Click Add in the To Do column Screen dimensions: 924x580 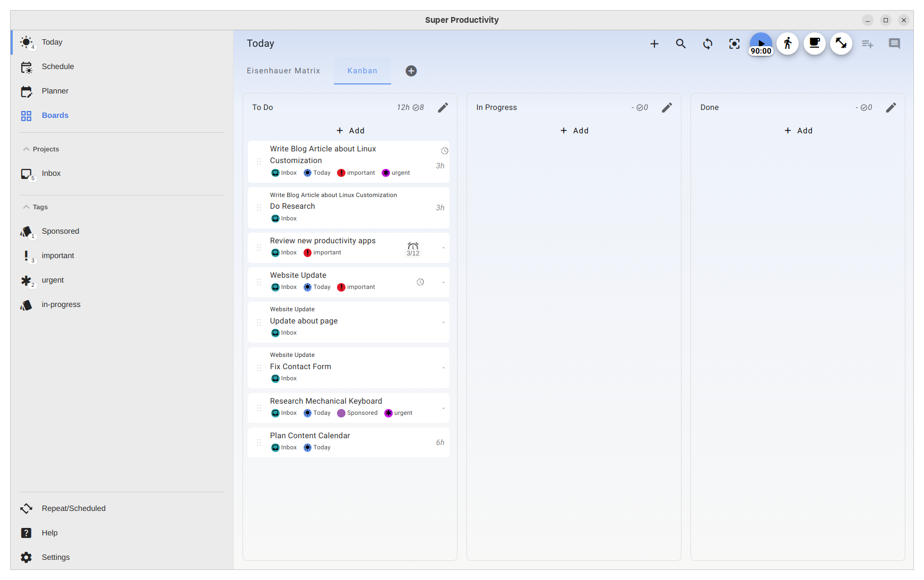350,131
